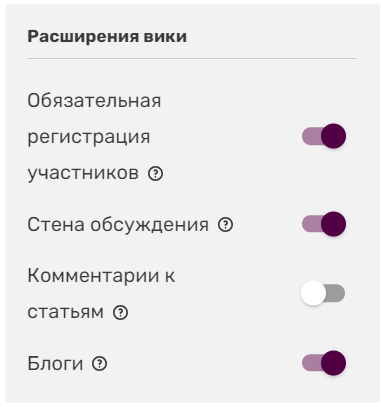
Task: Click gray track of Комментарии к статьям switch
Action: point(335,293)
